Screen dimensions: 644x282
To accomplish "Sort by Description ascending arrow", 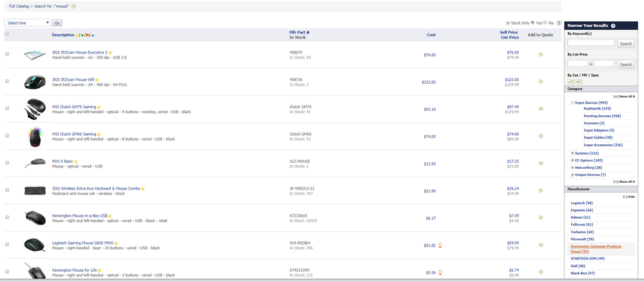I will pyautogui.click(x=93, y=35).
